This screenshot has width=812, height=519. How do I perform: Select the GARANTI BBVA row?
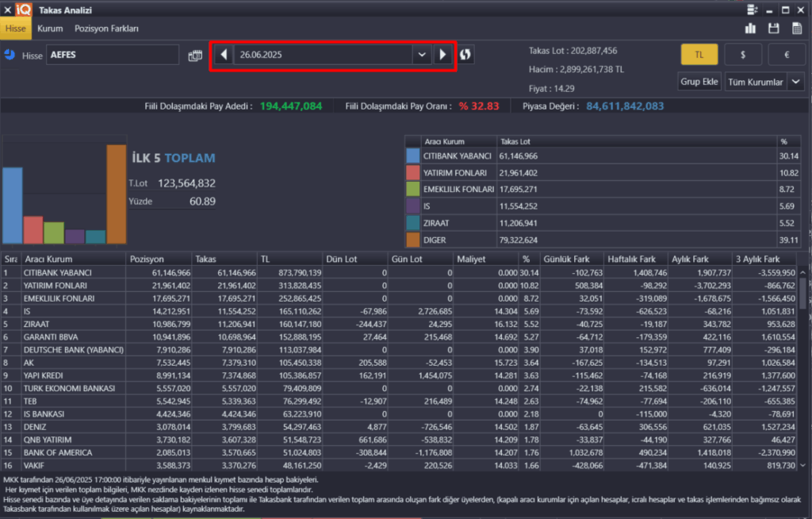click(399, 337)
